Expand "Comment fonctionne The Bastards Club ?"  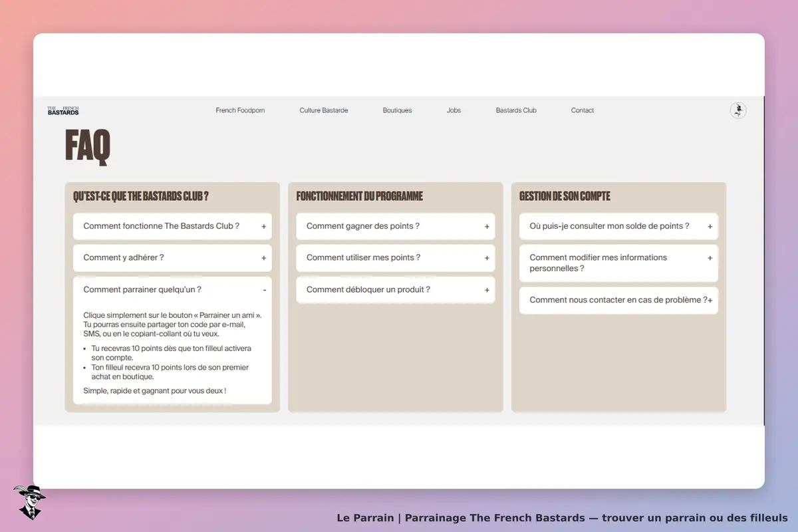[172, 226]
